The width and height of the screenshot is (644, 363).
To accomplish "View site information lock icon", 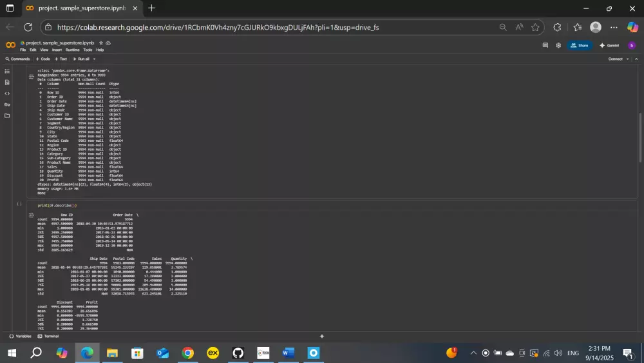I will (48, 27).
